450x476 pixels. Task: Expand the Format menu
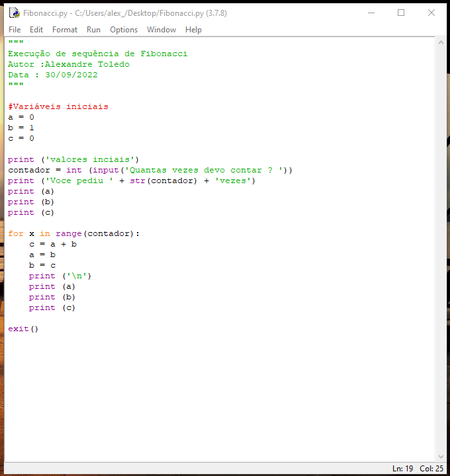click(x=65, y=30)
